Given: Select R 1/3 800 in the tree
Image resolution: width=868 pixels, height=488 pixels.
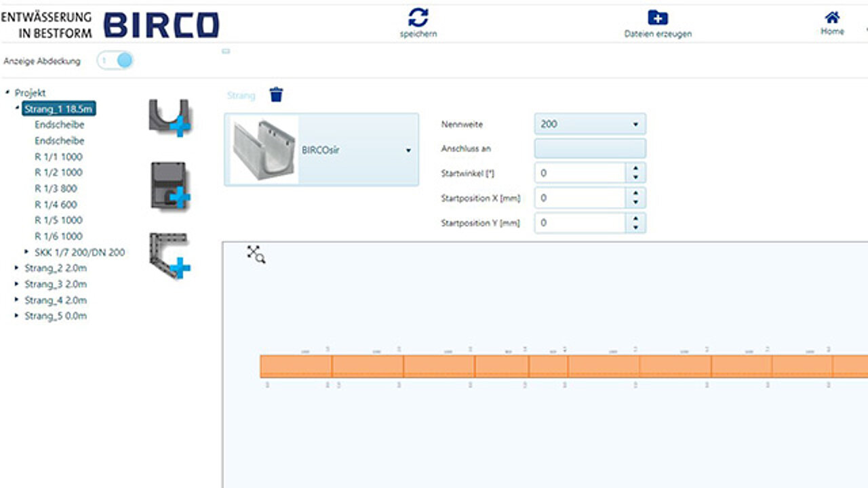Looking at the screenshot, I should [x=56, y=188].
